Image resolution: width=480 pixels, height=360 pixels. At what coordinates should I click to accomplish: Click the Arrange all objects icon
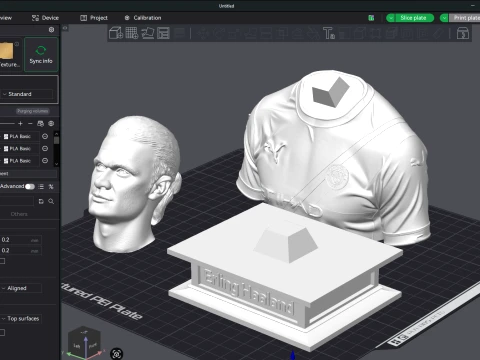pyautogui.click(x=163, y=33)
